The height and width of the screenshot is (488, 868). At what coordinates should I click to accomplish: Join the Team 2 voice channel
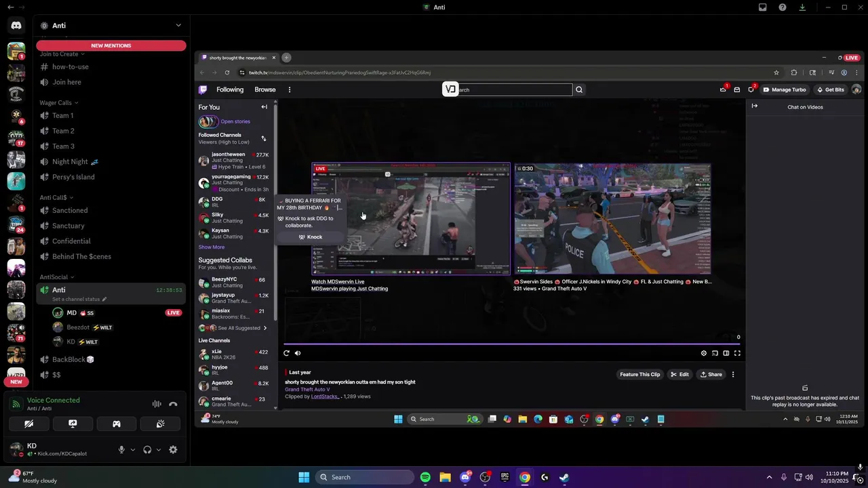[x=111, y=131]
